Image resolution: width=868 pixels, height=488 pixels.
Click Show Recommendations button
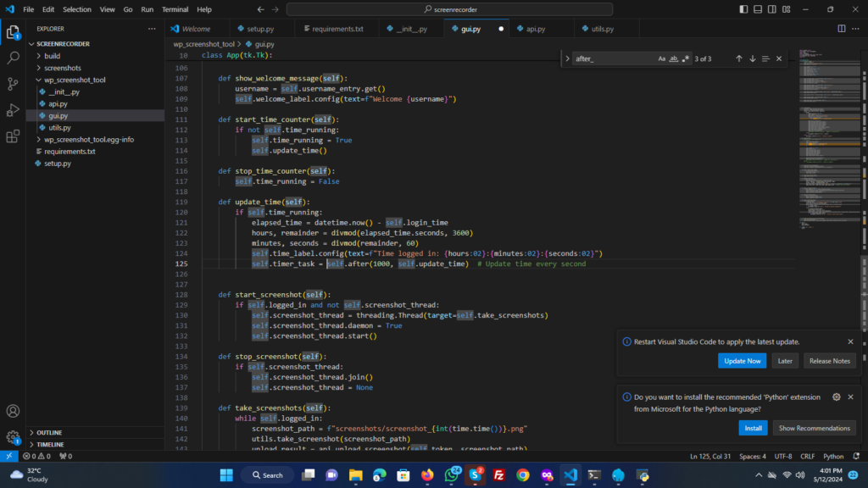[814, 428]
